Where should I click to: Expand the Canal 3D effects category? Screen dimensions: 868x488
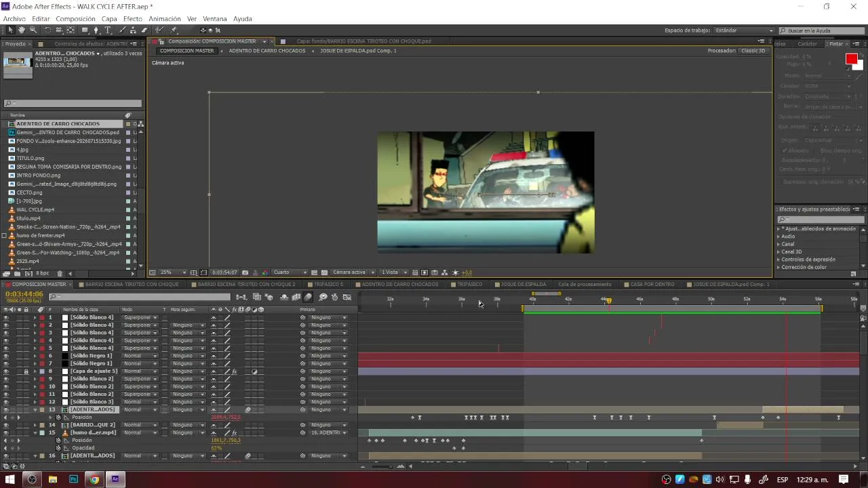click(x=778, y=251)
